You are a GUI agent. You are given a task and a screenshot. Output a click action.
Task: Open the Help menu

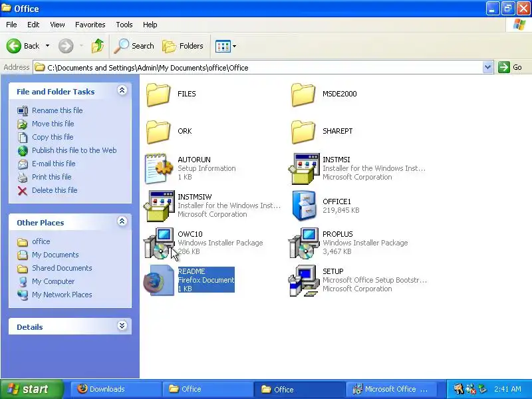coord(150,25)
